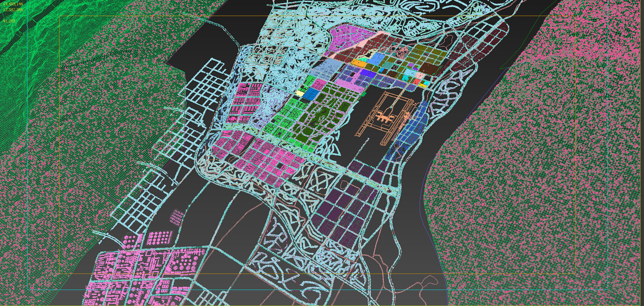Click the polygon count value 13,483,146
This screenshot has height=306, width=644.
(13, 4)
